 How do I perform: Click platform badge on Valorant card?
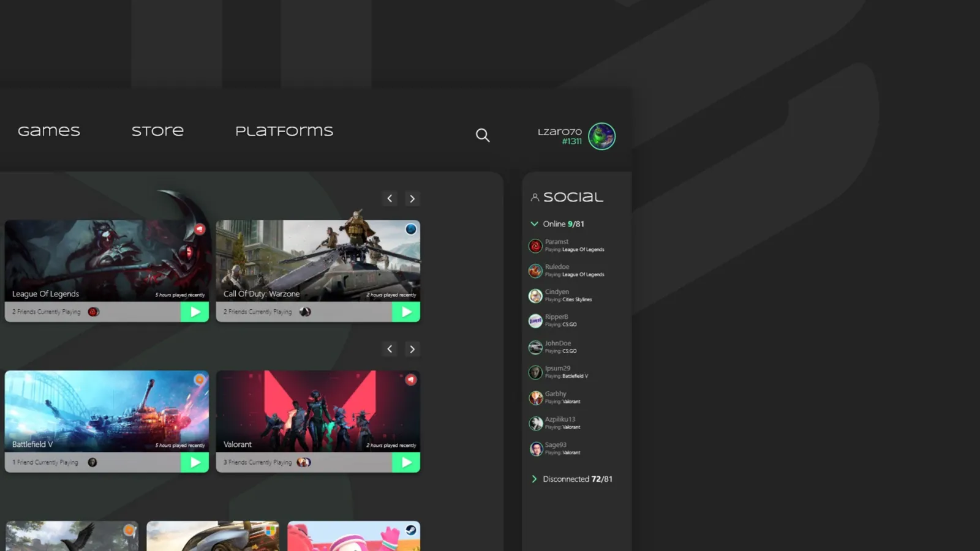(x=411, y=380)
